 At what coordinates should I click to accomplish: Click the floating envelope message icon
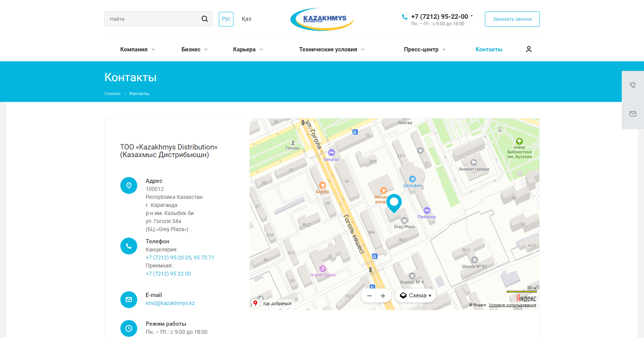tap(633, 114)
